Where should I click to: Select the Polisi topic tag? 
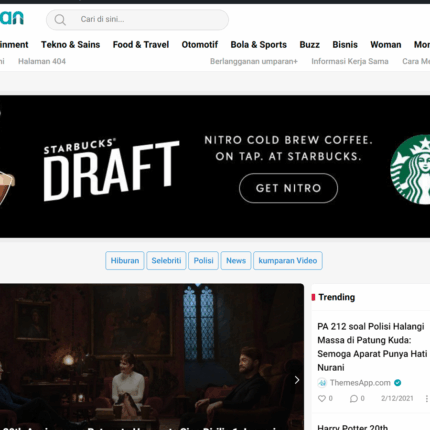203,260
